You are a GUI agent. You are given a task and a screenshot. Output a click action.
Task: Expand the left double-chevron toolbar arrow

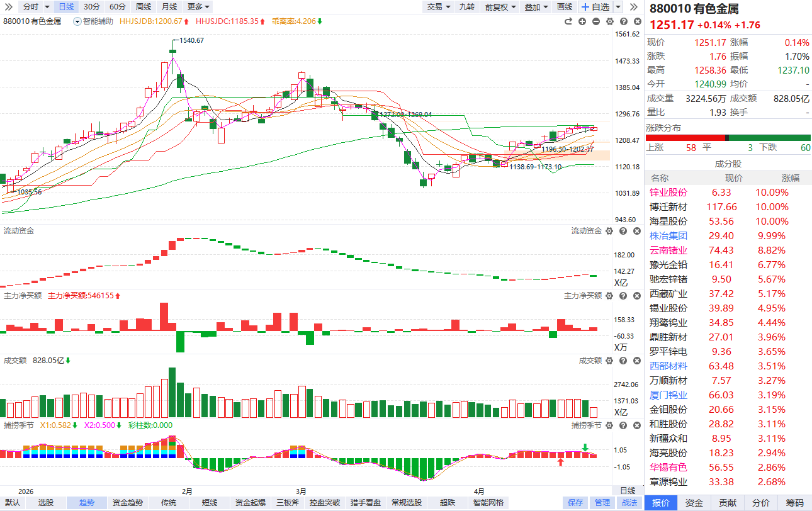pyautogui.click(x=9, y=7)
